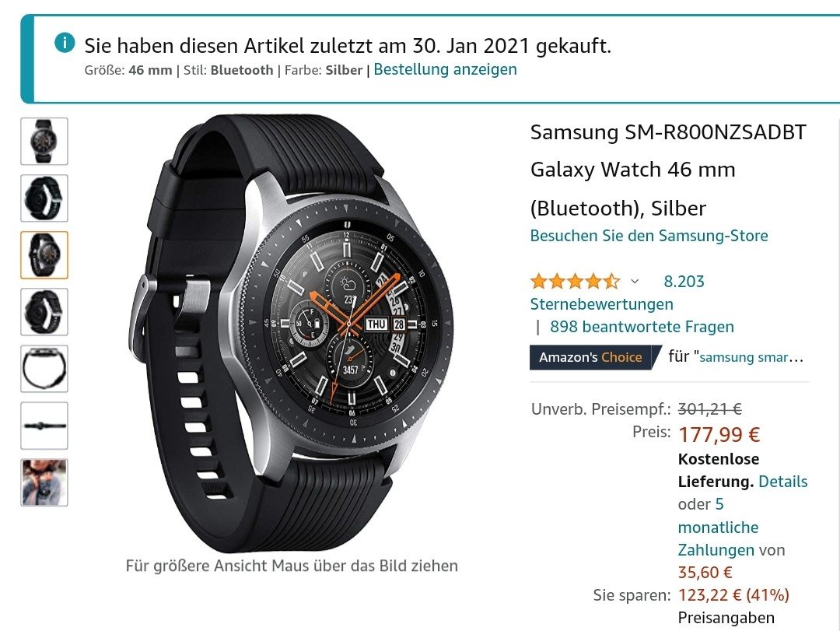Click the Samsung Galaxy Watch product title
Screen dimensions: 840x631
[x=668, y=170]
